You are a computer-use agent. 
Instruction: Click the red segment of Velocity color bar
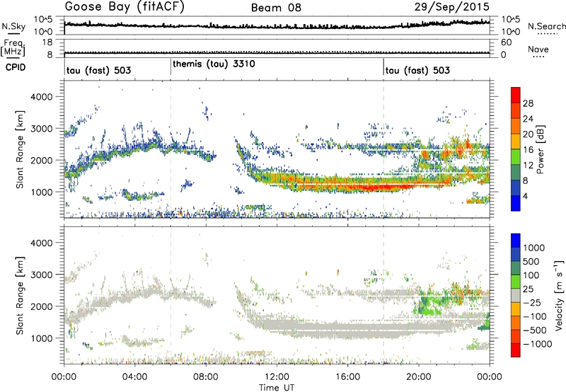click(x=516, y=350)
